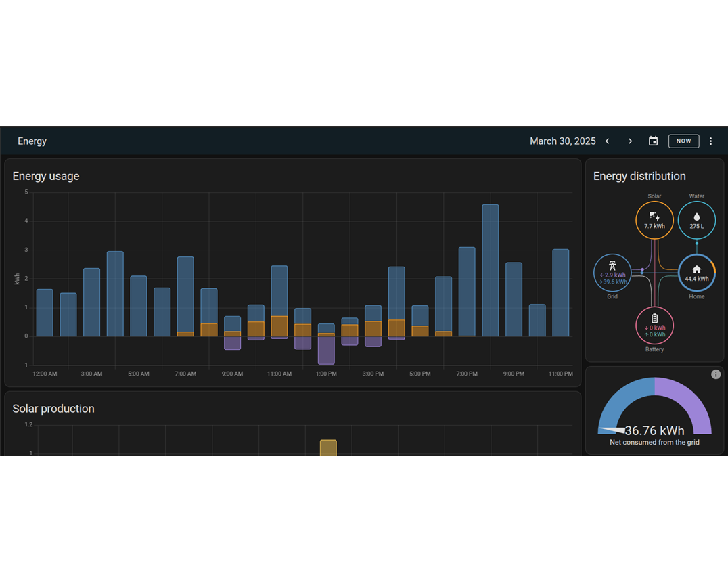Open the calendar date picker

pos(653,141)
